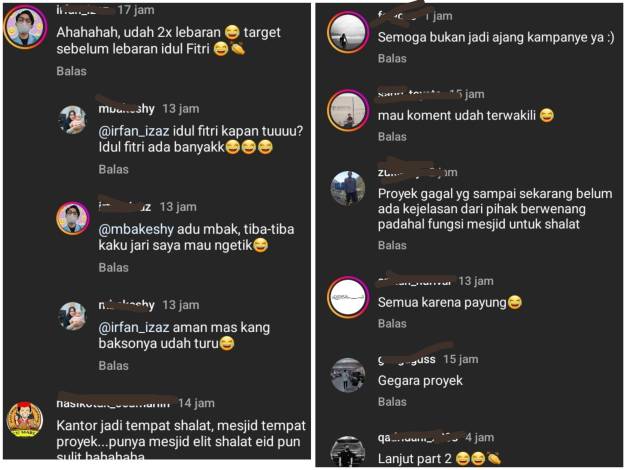Reply to 'kaku jari saya mau ngetik' comment
627x470 pixels.
[114, 267]
